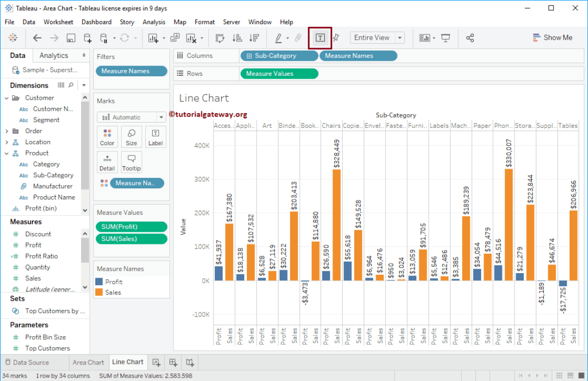Expand the Order folder
Image resolution: width=588 pixels, height=381 pixels.
[7, 131]
